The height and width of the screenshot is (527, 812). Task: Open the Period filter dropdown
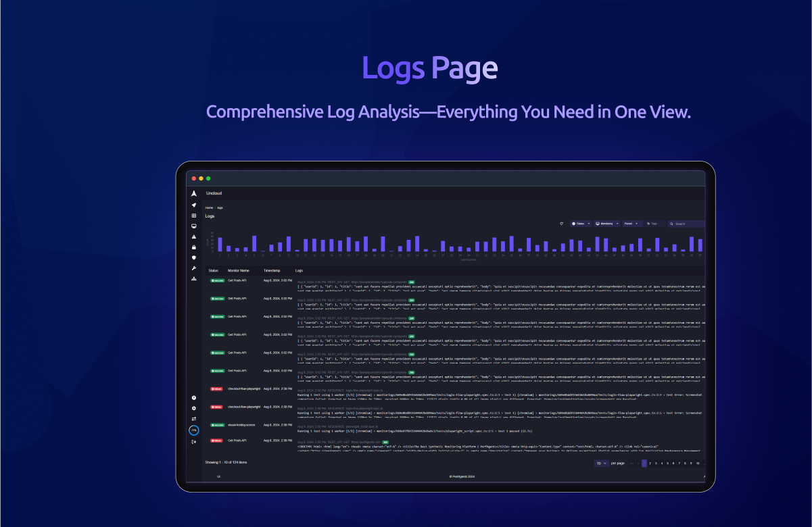pyautogui.click(x=632, y=223)
